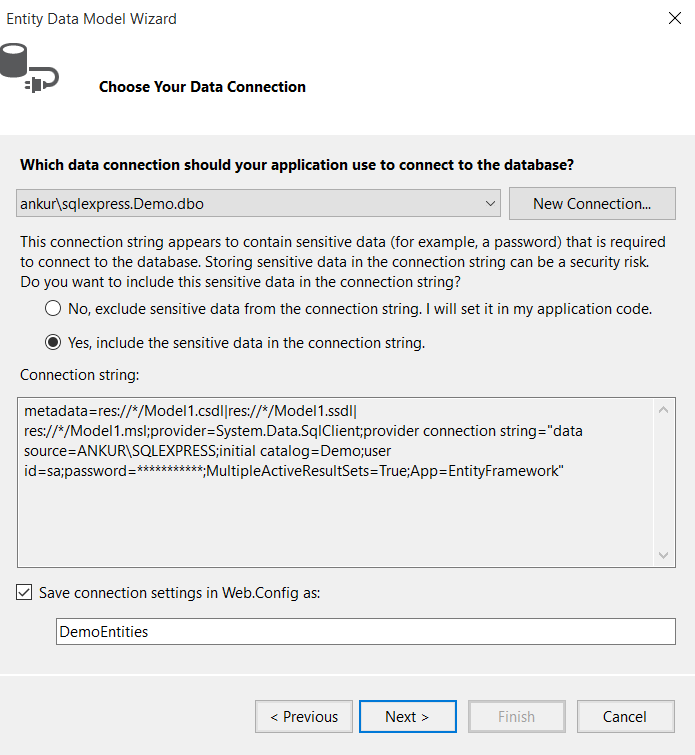Click the connection string scrollbar track

coord(665,482)
